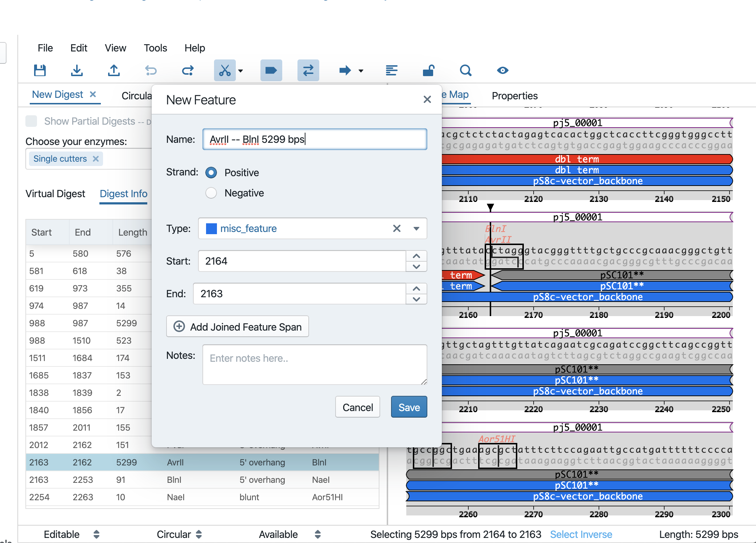The height and width of the screenshot is (543, 756).
Task: Click the Select Inverse link
Action: [x=581, y=534]
